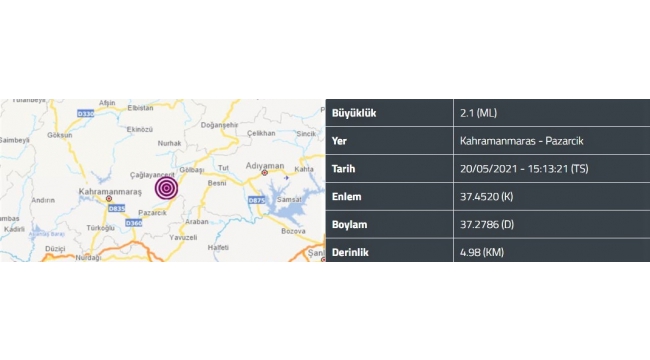Screen dimensions: 650x360
Task: Click the Kahramanmaras - Pazarcik location value
Action: point(521,141)
